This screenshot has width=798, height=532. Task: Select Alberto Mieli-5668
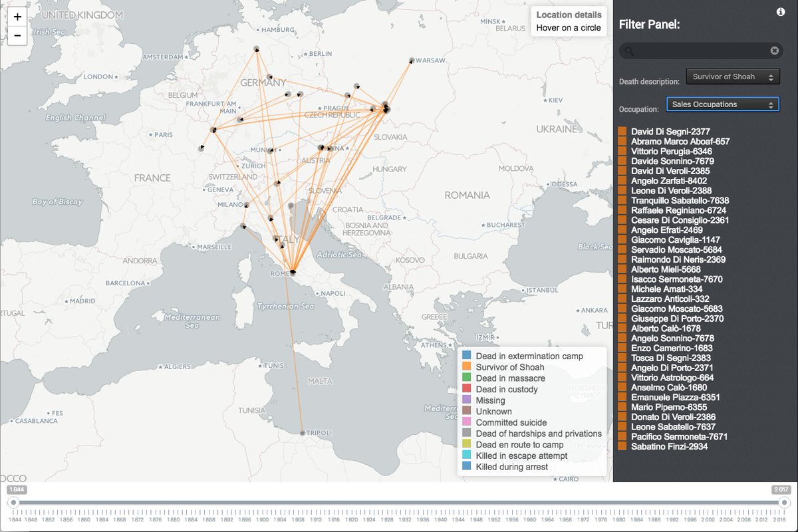pyautogui.click(x=666, y=269)
